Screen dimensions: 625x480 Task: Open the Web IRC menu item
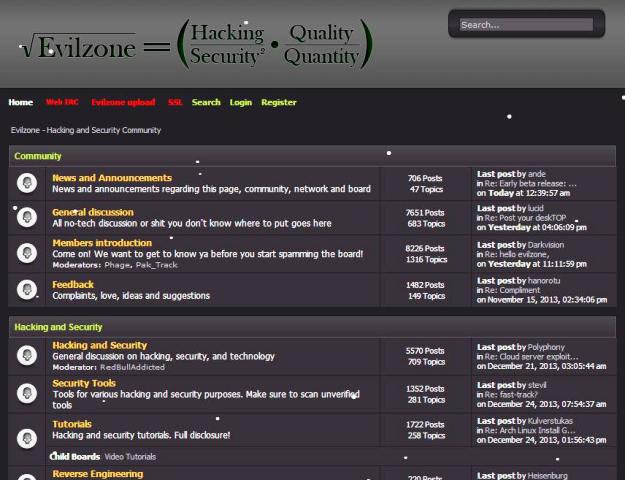click(x=62, y=102)
